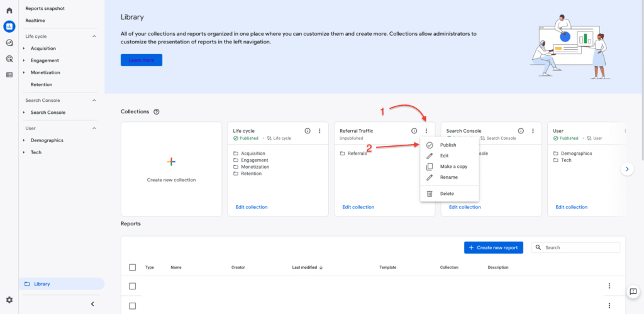Screen dimensions: 644x314
Task: Click info icon on Life cycle card
Action: 307,131
